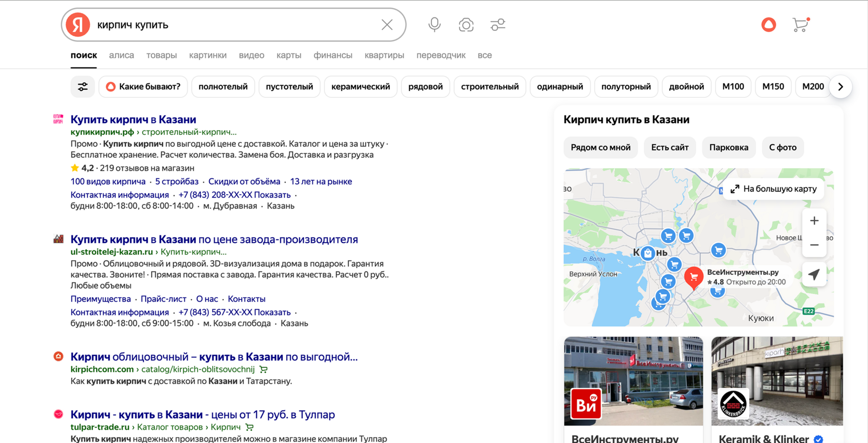This screenshot has height=443, width=868.
Task: Enable Есть сайт map filter
Action: click(670, 147)
